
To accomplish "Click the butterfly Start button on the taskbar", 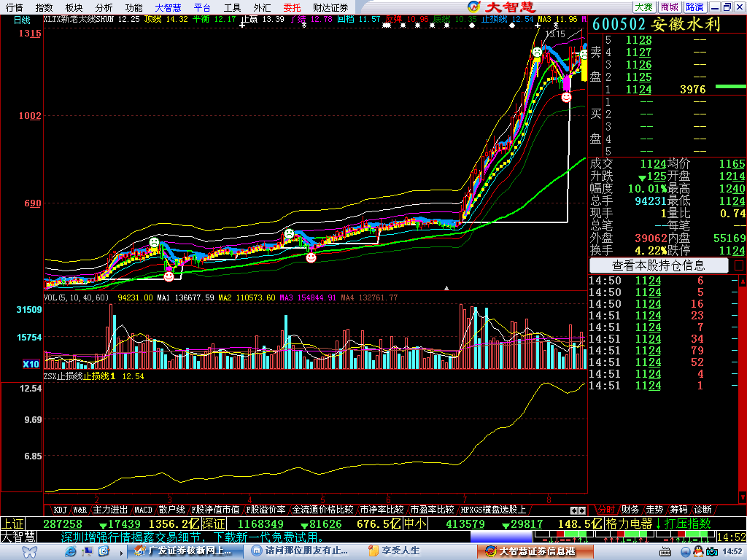I will (x=30, y=552).
